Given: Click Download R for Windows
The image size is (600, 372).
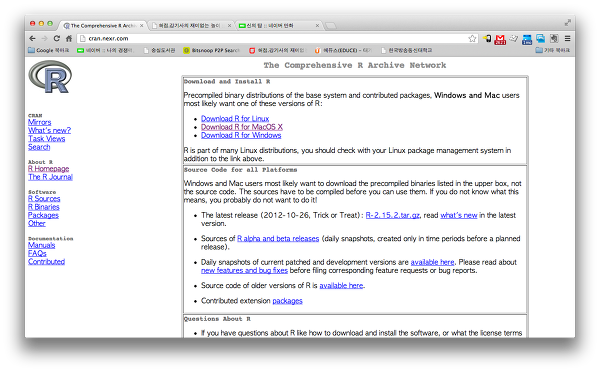Looking at the screenshot, I should (x=241, y=135).
